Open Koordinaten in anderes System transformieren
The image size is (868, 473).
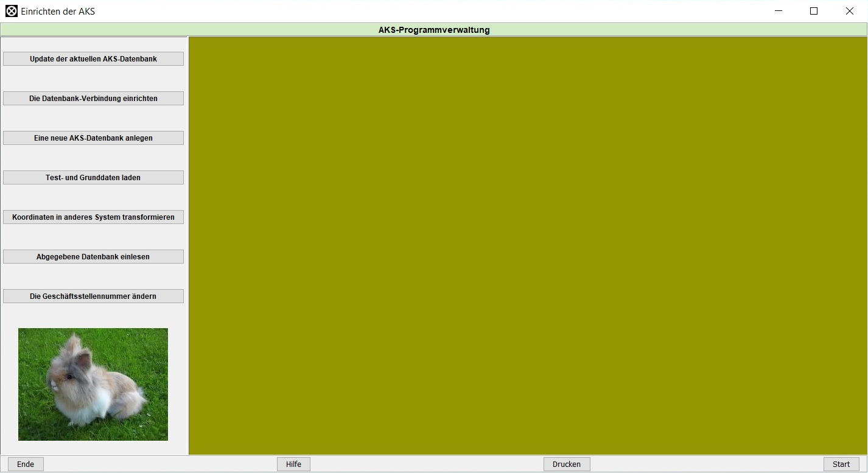pos(93,217)
